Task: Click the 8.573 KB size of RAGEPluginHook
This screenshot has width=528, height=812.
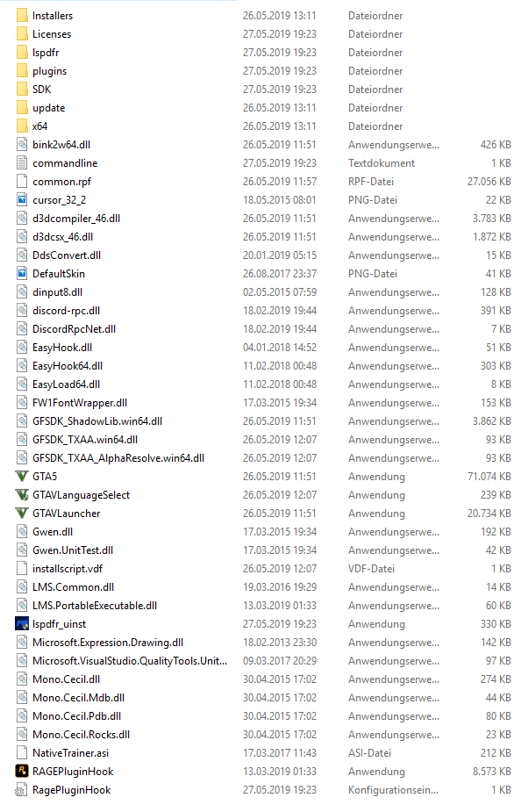Action: (492, 772)
